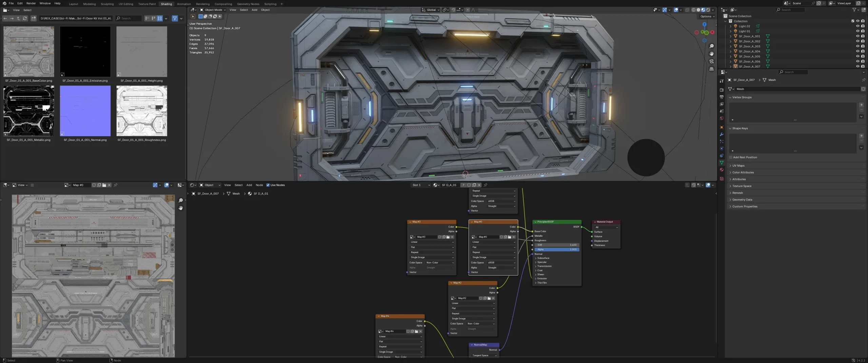This screenshot has width=868, height=363.
Task: Toggle the Collection checkbox in outliner
Action: click(852, 21)
